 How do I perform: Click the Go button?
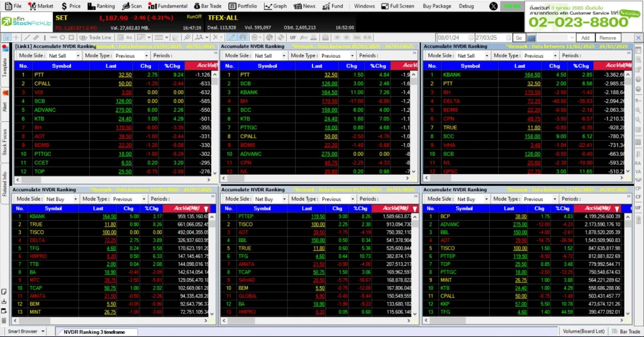pos(519,38)
